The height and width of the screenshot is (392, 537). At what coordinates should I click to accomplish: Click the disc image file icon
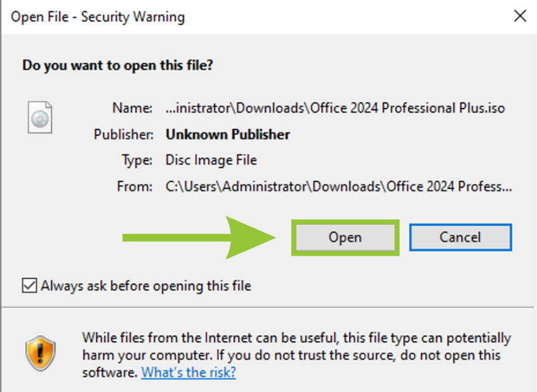[40, 117]
